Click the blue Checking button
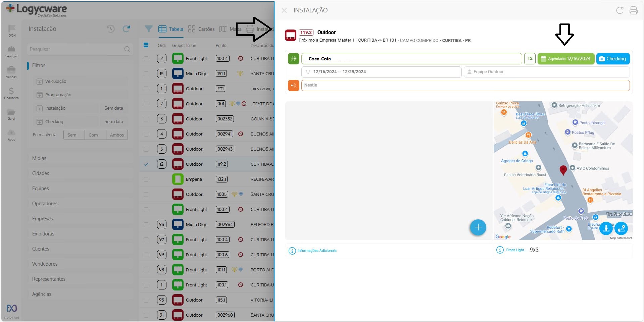The width and height of the screenshot is (644, 322). click(613, 59)
